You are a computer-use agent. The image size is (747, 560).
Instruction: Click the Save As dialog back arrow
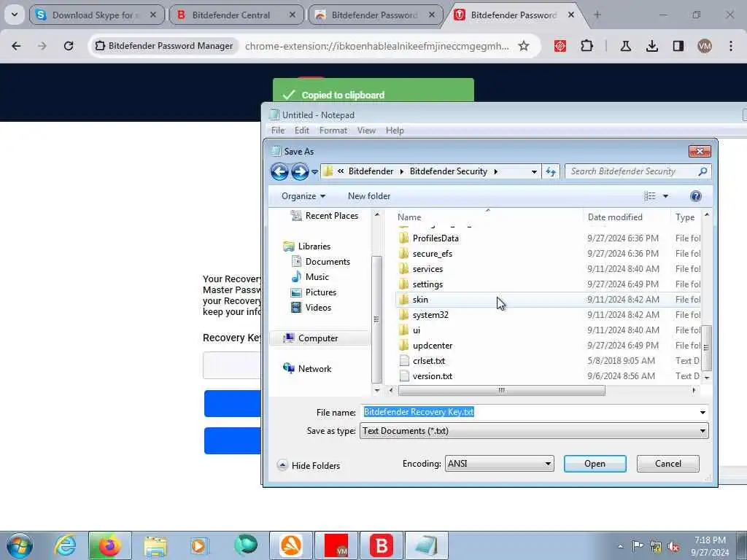[279, 171]
